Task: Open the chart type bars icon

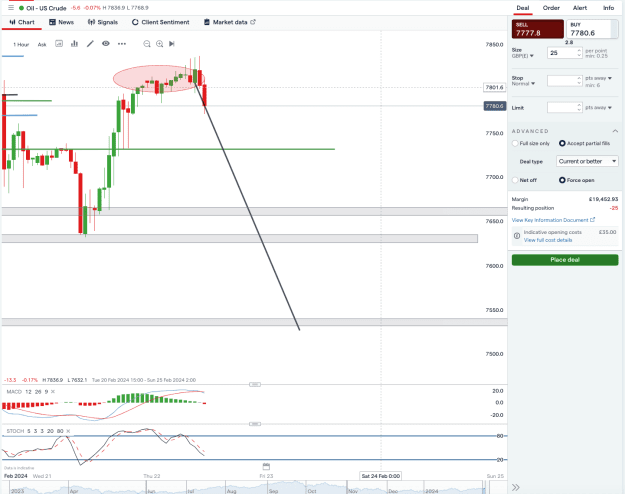Action: click(x=74, y=44)
